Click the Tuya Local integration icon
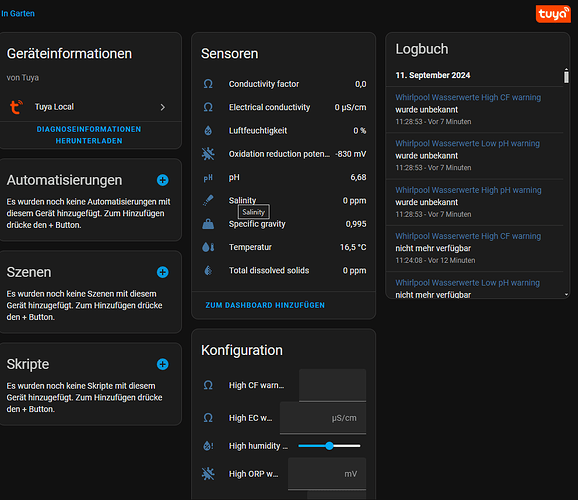The width and height of the screenshot is (578, 500). pyautogui.click(x=16, y=107)
